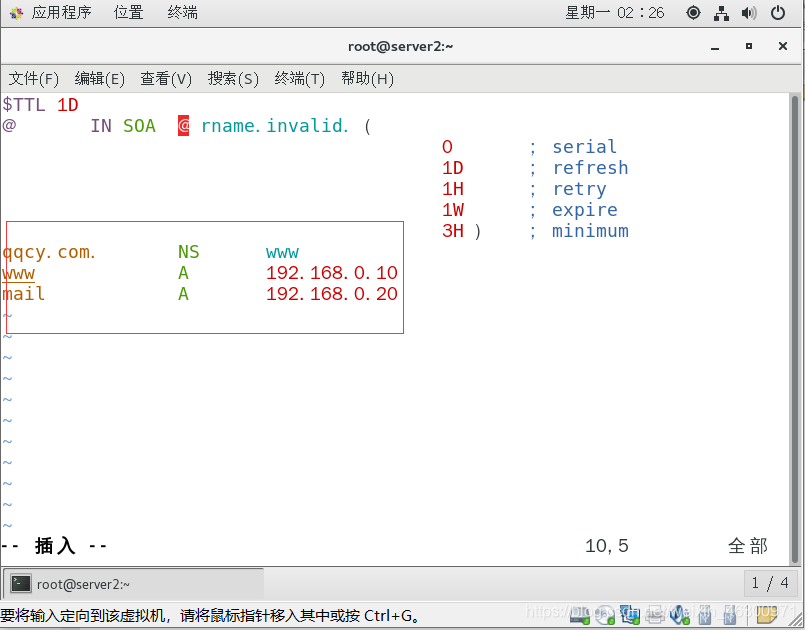The height and width of the screenshot is (630, 805).
Task: Click the retry comment text
Action: [x=579, y=189]
